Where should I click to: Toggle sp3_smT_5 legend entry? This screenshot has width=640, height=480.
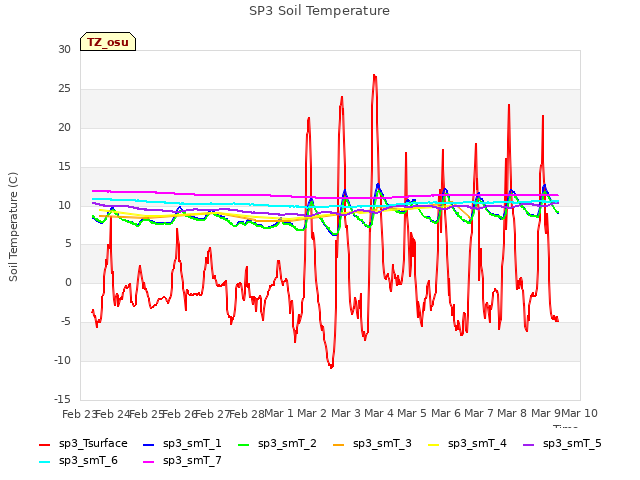[x=562, y=443]
